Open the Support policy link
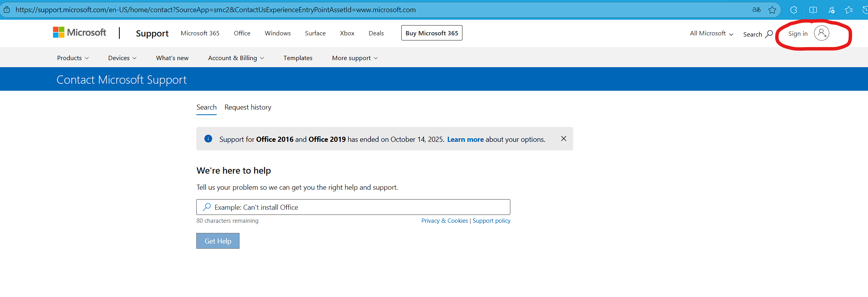Image resolution: width=868 pixels, height=297 pixels. pos(492,221)
